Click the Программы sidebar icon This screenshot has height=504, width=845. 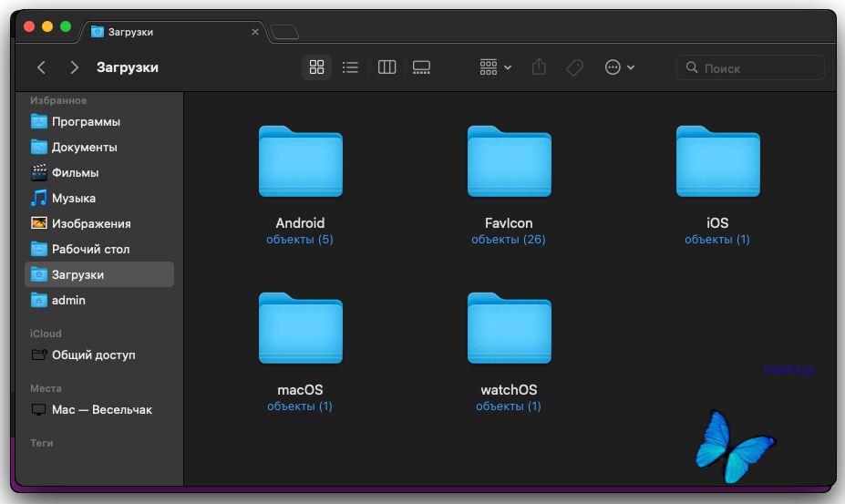point(39,121)
